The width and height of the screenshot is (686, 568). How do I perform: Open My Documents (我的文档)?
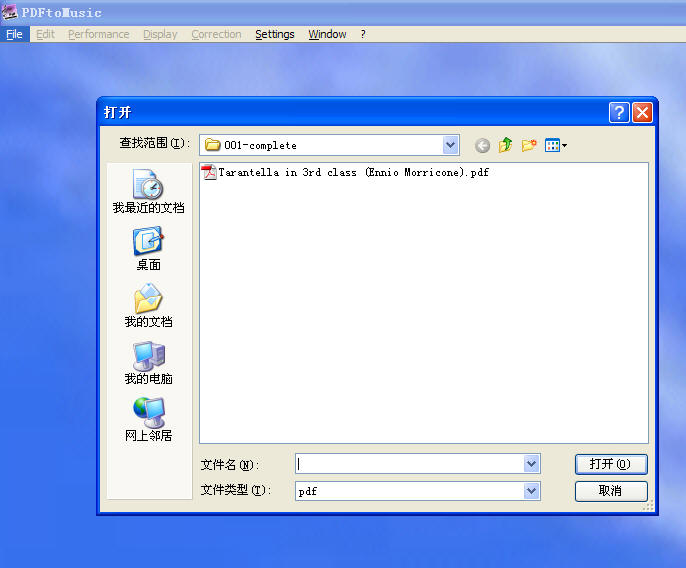148,305
